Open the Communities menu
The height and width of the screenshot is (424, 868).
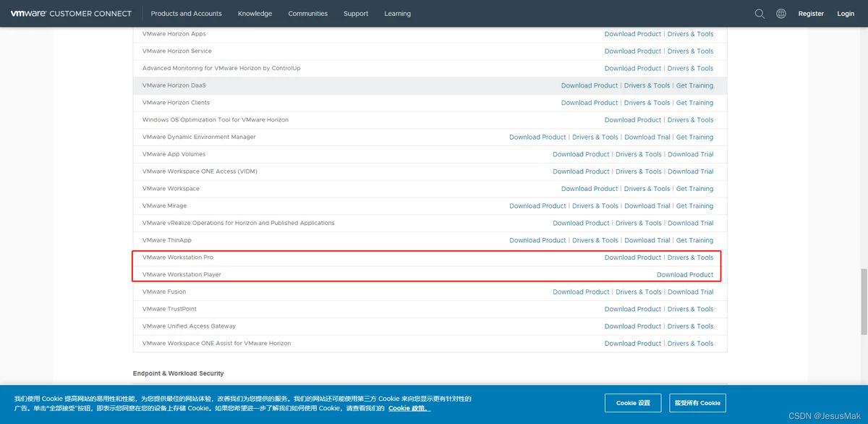click(308, 14)
